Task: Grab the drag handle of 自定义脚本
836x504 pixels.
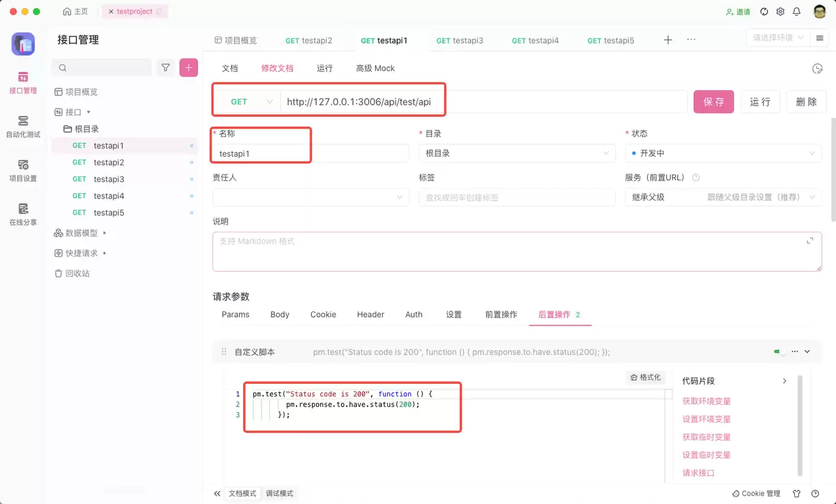Action: point(224,352)
